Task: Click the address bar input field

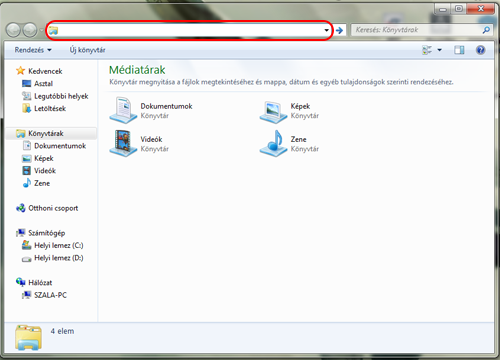Action: tap(189, 31)
